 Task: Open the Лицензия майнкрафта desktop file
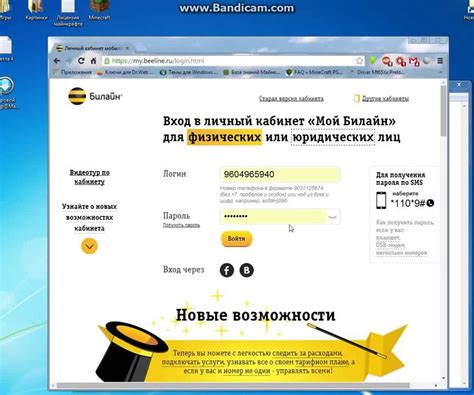68,13
